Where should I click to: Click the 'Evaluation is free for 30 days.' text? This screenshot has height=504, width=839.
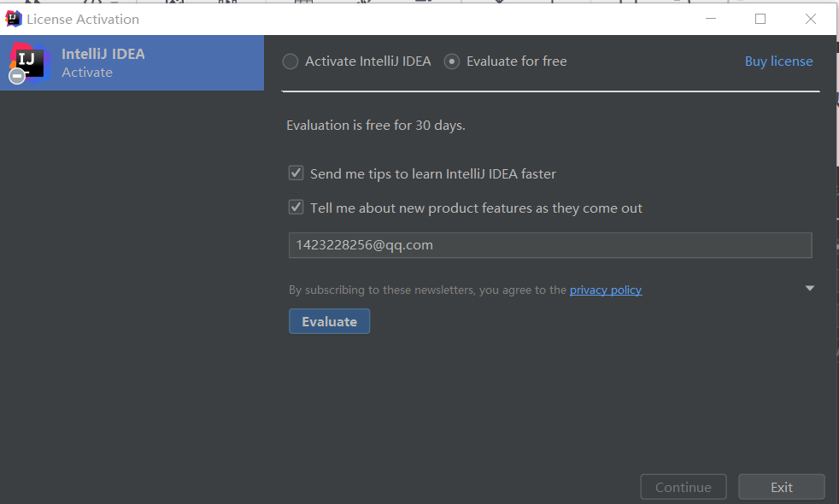tap(376, 126)
